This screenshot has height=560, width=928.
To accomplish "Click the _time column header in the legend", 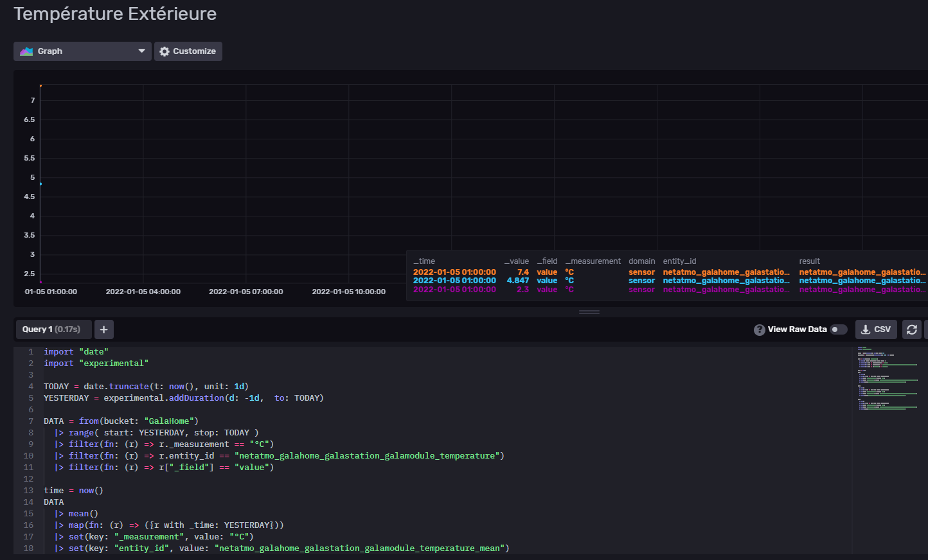I will click(424, 261).
